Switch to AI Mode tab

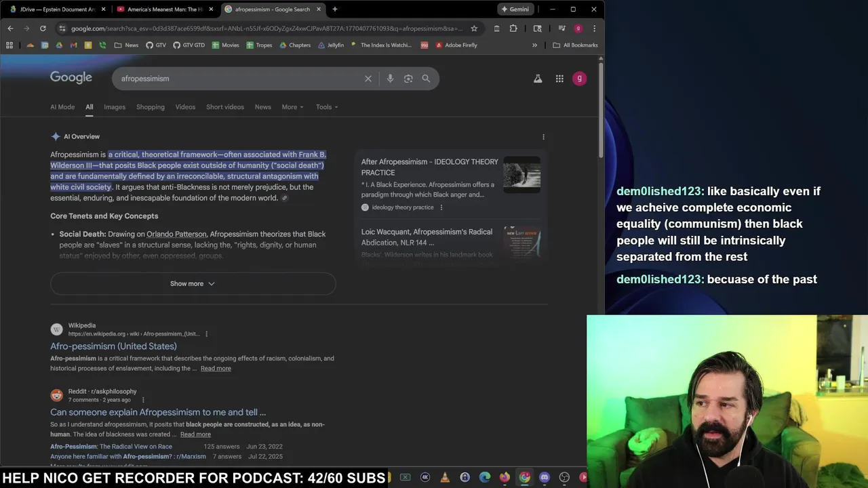click(x=62, y=107)
